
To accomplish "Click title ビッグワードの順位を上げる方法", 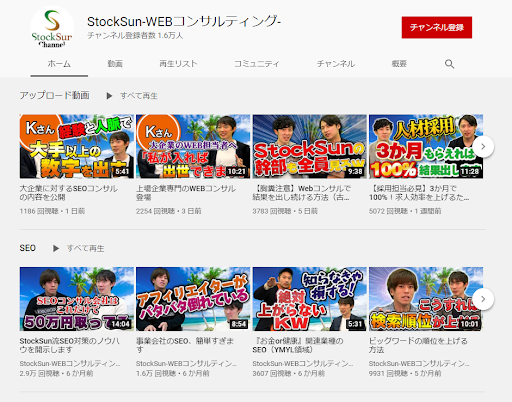I will pyautogui.click(x=418, y=345).
